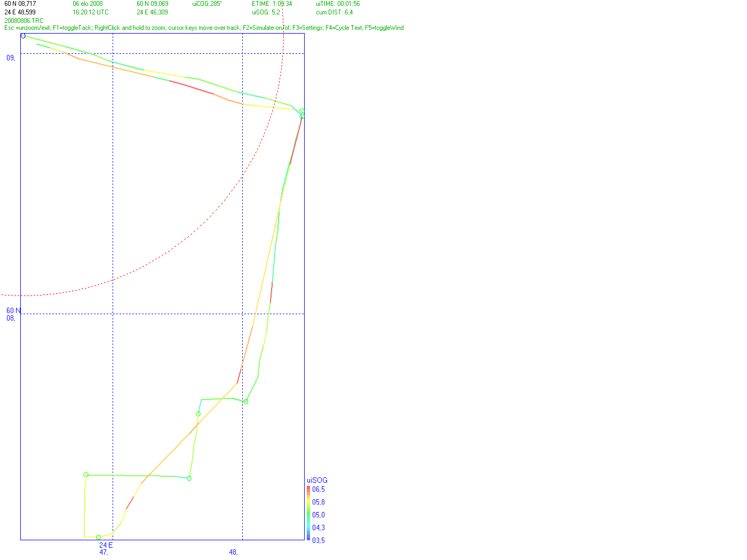The height and width of the screenshot is (560, 747).
Task: Click the 03,5 legend speed value
Action: 319,540
